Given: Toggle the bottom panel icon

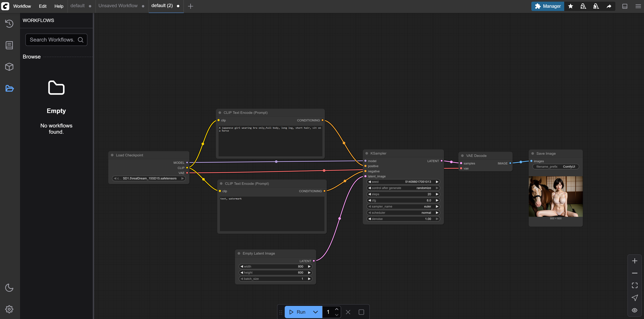Looking at the screenshot, I should click(625, 6).
